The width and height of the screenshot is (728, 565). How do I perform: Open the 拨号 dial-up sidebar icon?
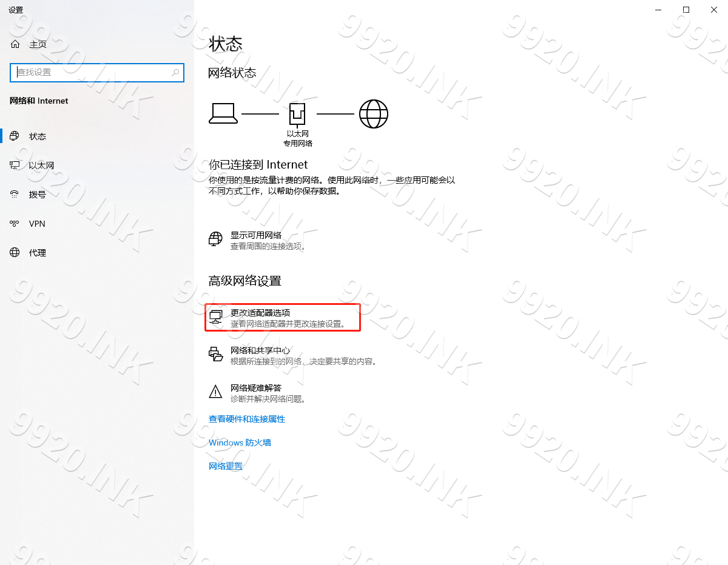(x=15, y=195)
